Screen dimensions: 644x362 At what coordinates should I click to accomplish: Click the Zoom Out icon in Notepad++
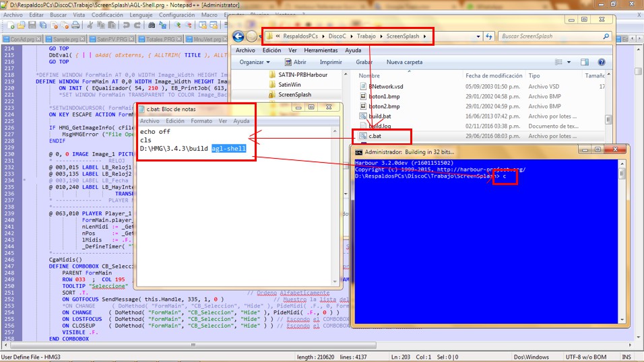click(x=188, y=26)
